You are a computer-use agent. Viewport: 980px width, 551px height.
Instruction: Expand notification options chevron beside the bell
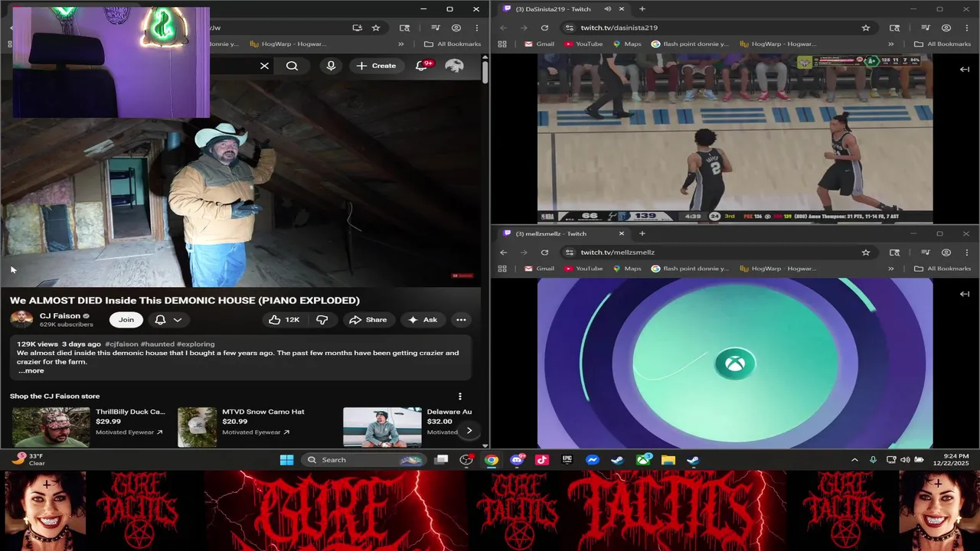pyautogui.click(x=178, y=320)
